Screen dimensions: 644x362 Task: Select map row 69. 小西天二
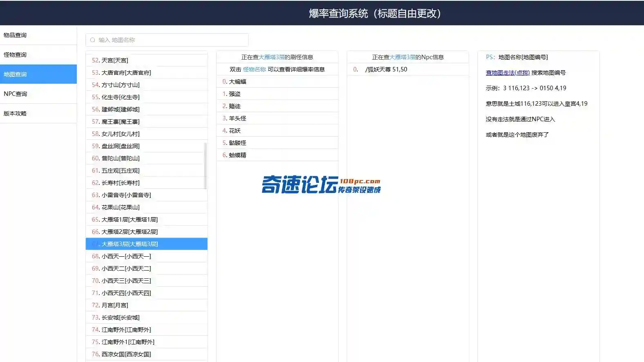(147, 269)
